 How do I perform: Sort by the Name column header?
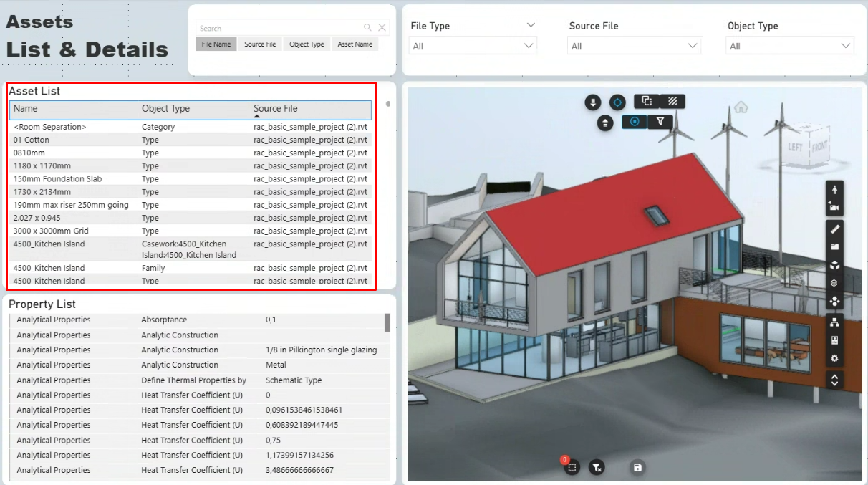(26, 109)
